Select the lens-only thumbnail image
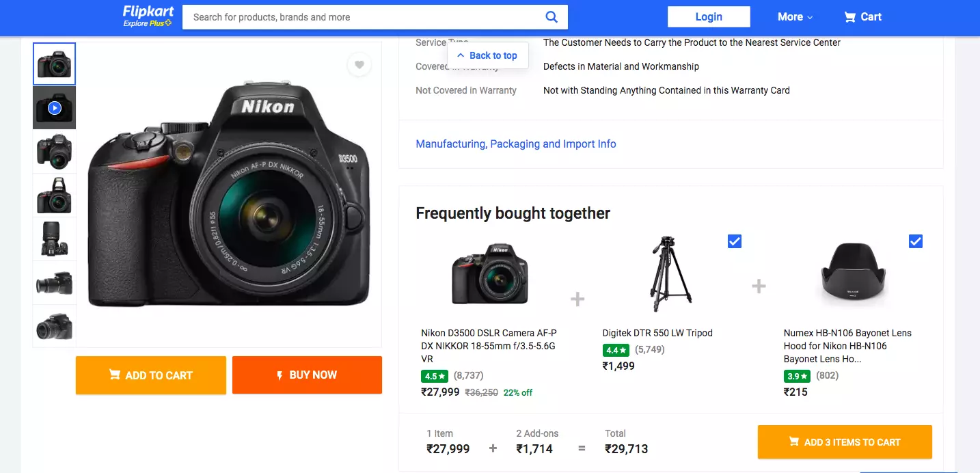Viewport: 980px width, 473px height. (x=55, y=239)
